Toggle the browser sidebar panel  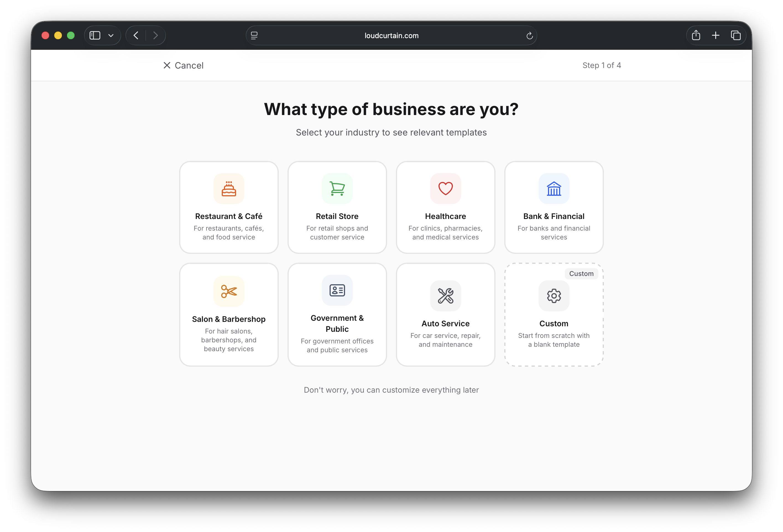pos(95,35)
